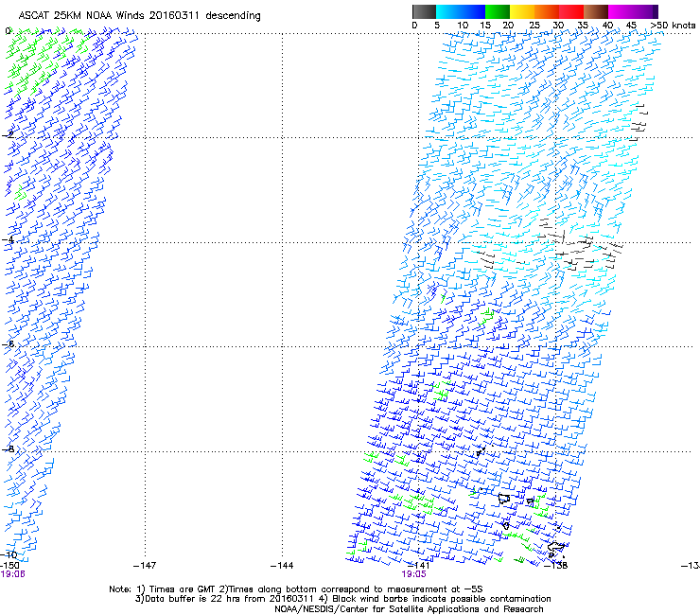The width and height of the screenshot is (700, 615).
Task: Click the longitude label -141
Action: pos(419,566)
